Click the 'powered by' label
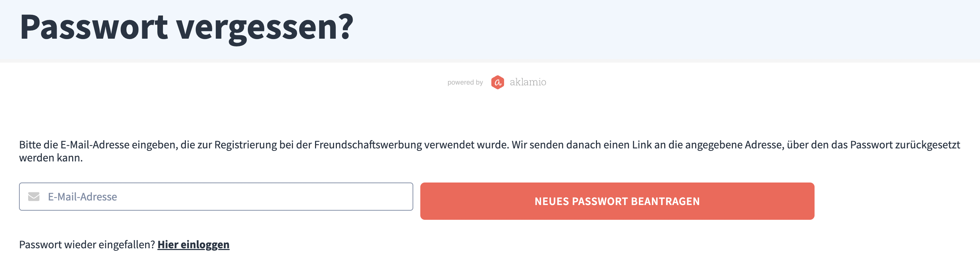This screenshot has width=980, height=275. click(x=465, y=82)
